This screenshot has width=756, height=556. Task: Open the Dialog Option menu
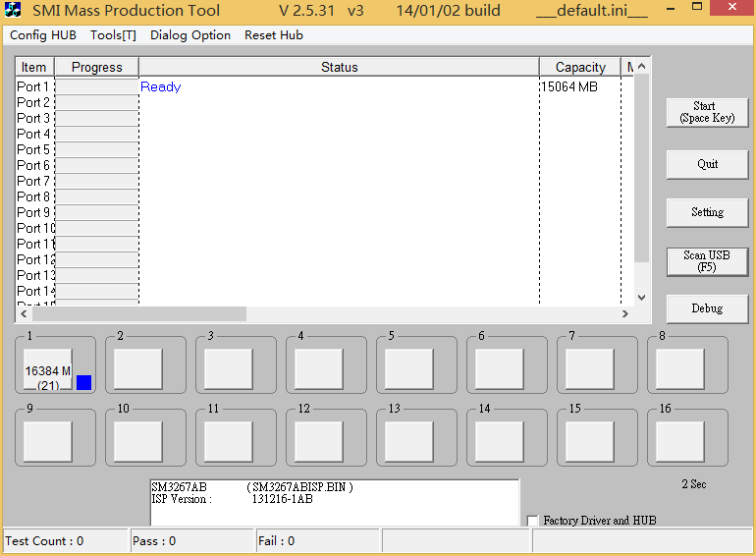(x=190, y=35)
